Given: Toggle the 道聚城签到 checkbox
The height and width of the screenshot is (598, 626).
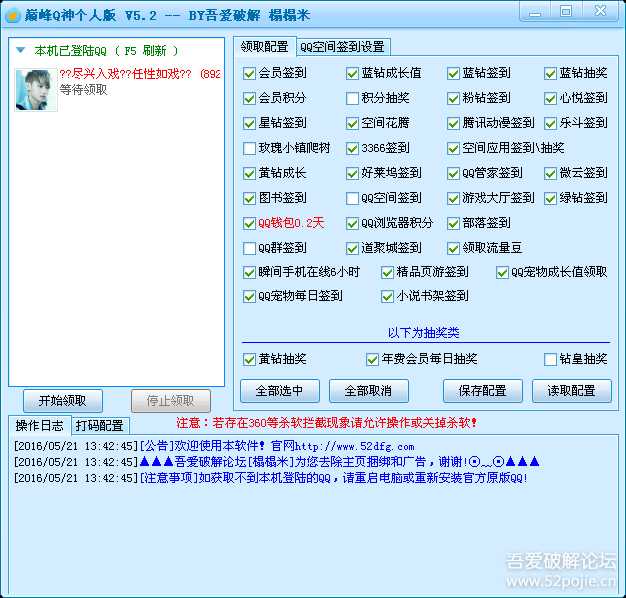Looking at the screenshot, I should point(352,248).
